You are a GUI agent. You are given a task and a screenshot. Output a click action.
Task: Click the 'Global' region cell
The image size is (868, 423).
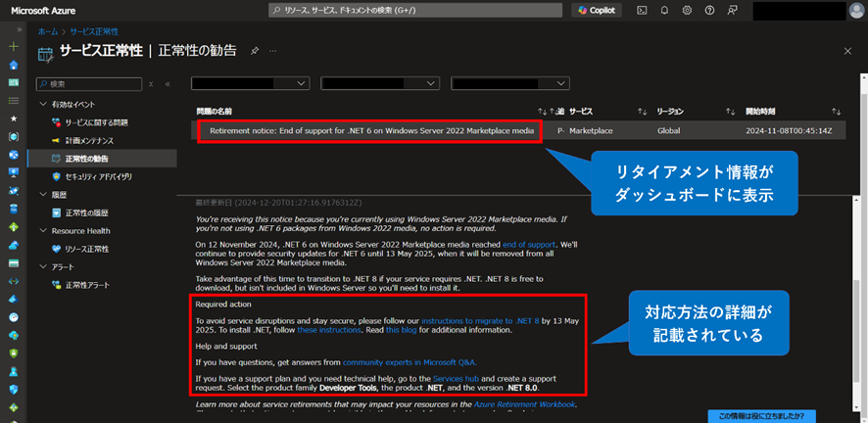pos(669,131)
